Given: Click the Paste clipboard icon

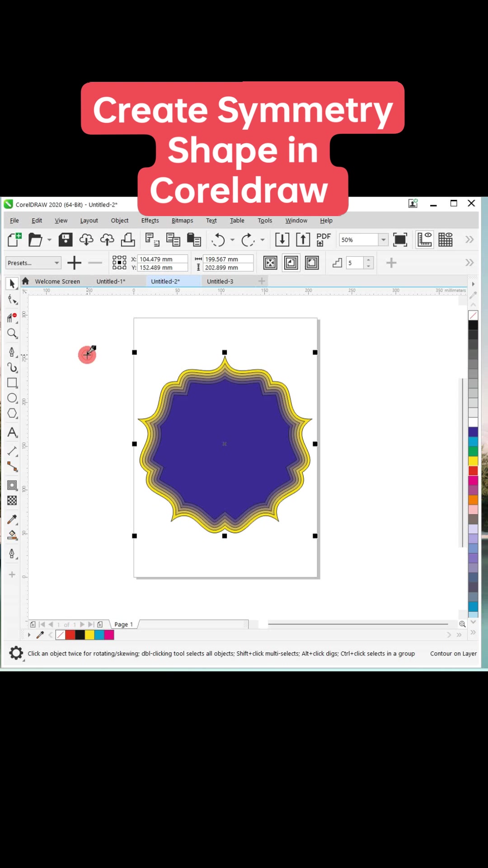Looking at the screenshot, I should pyautogui.click(x=194, y=240).
